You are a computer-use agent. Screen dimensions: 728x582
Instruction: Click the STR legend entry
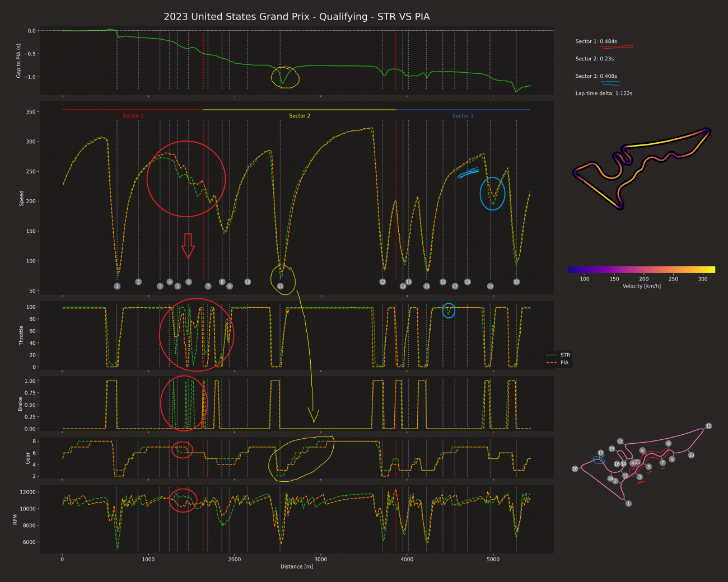[558, 355]
